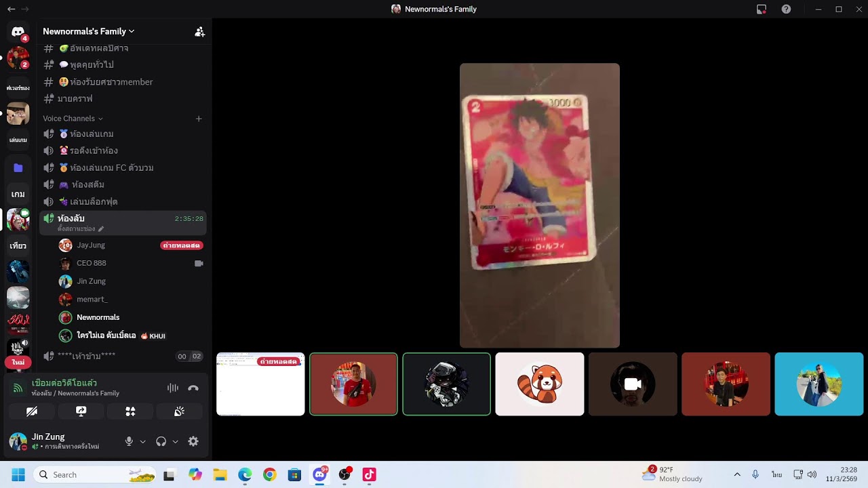
Task: Open the purple server folder icon
Action: [18, 167]
